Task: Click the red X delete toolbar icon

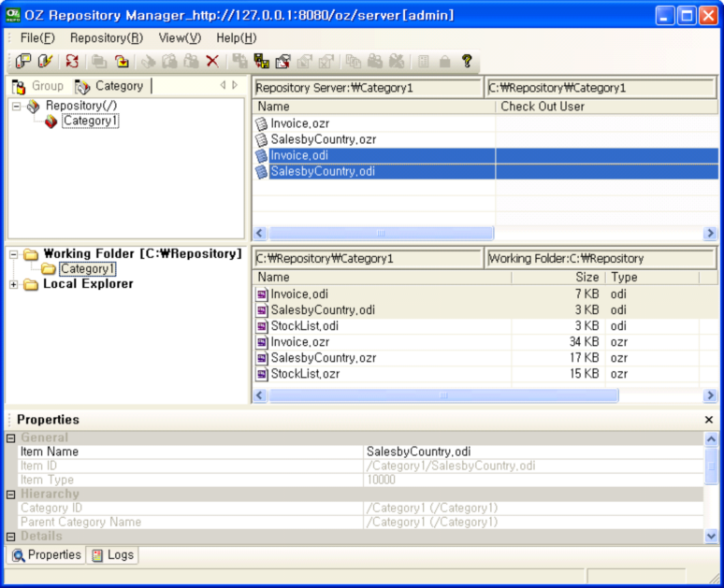Action: [212, 61]
